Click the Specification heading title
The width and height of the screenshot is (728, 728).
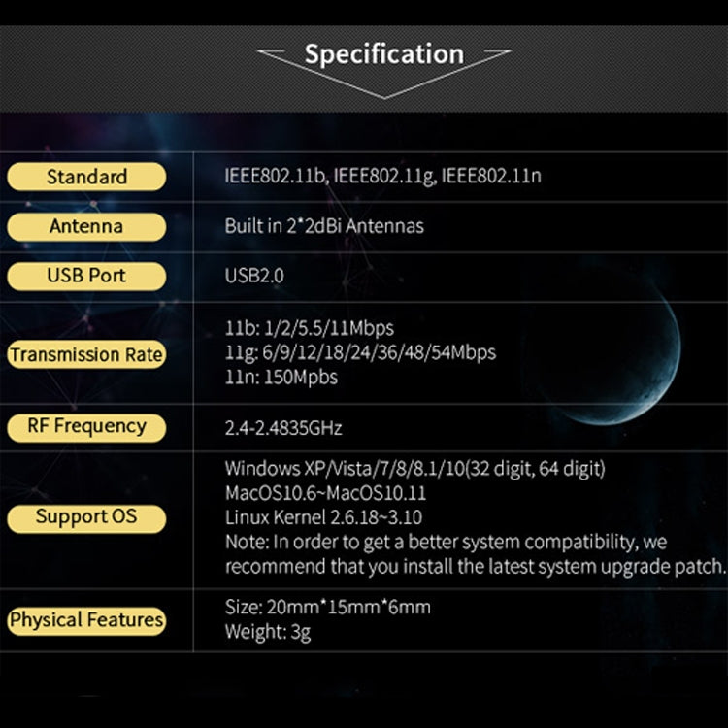tap(383, 54)
